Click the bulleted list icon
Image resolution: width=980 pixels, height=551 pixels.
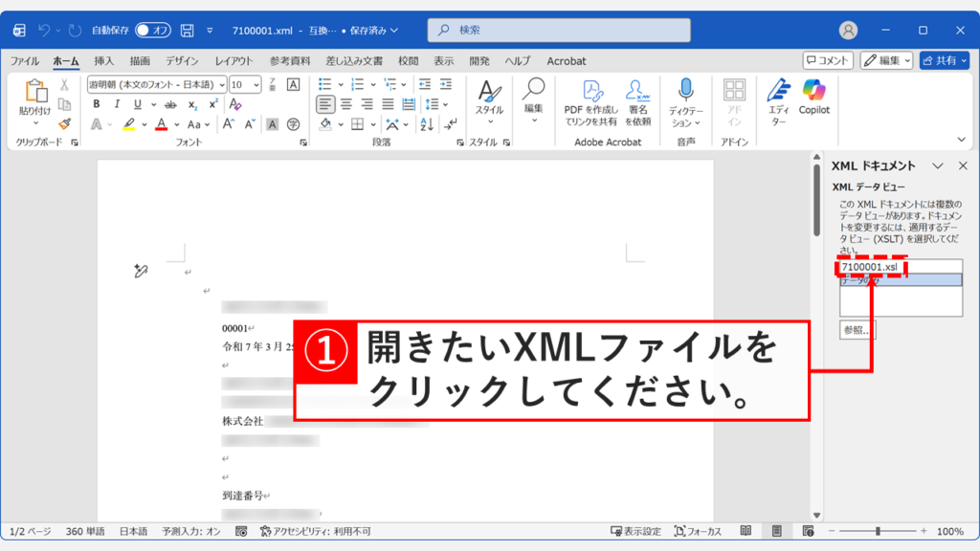point(324,84)
